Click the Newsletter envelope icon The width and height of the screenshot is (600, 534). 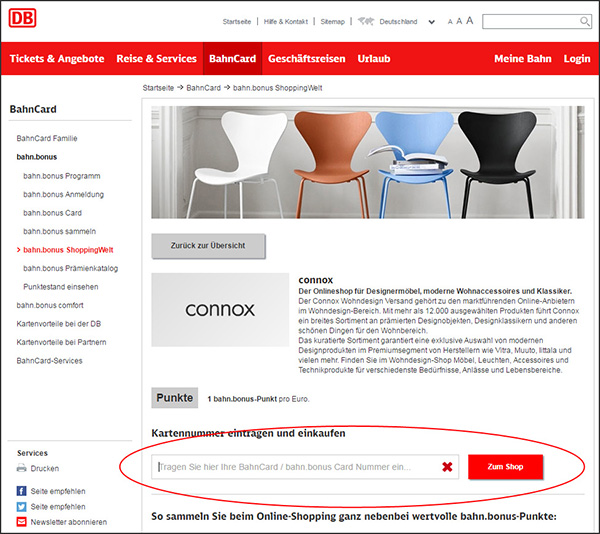21,522
